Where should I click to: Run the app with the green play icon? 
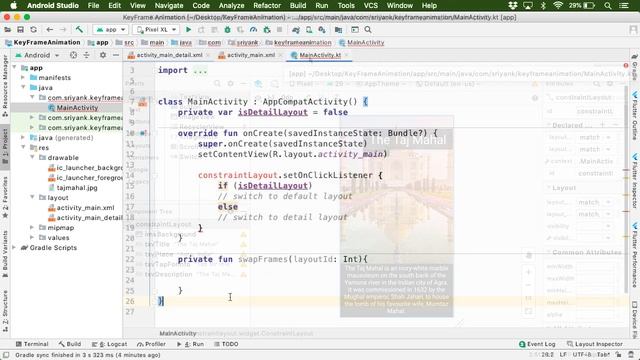(x=188, y=30)
